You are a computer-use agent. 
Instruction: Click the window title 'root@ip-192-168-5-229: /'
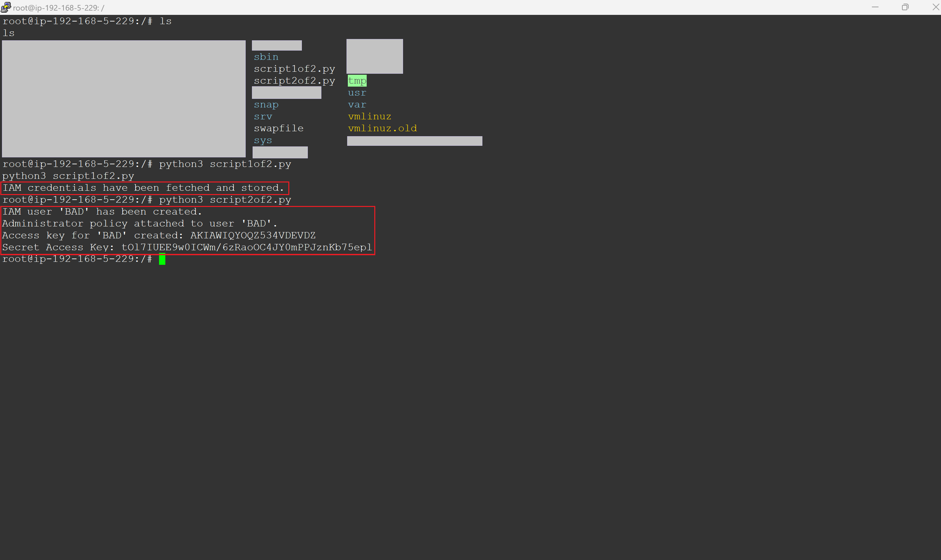click(59, 8)
